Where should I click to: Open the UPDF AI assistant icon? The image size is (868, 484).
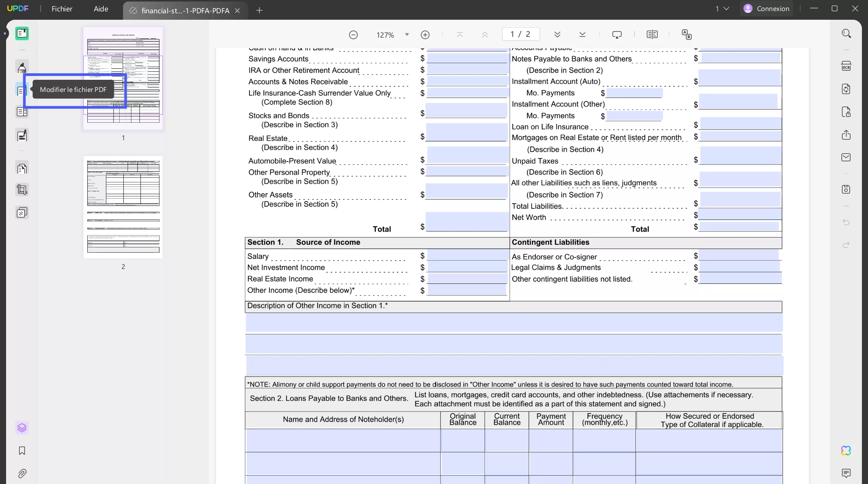pos(846,451)
